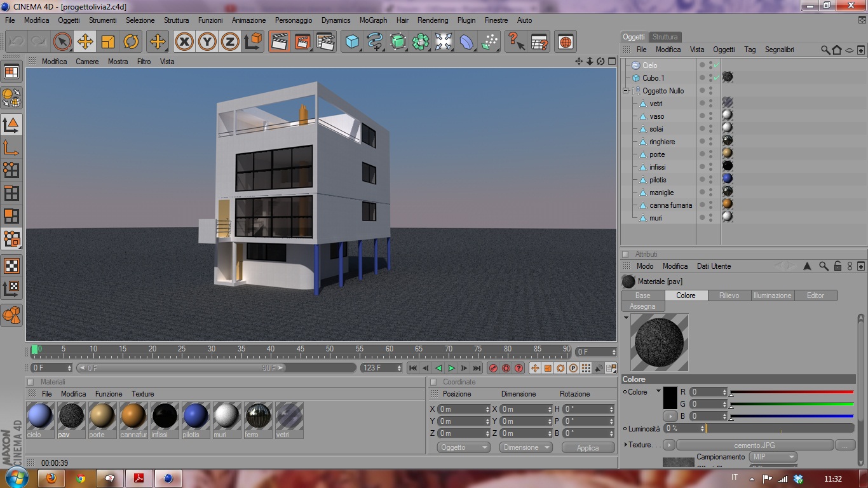The height and width of the screenshot is (488, 868).
Task: Activate the Move tool in the top toolbar
Action: (x=85, y=42)
